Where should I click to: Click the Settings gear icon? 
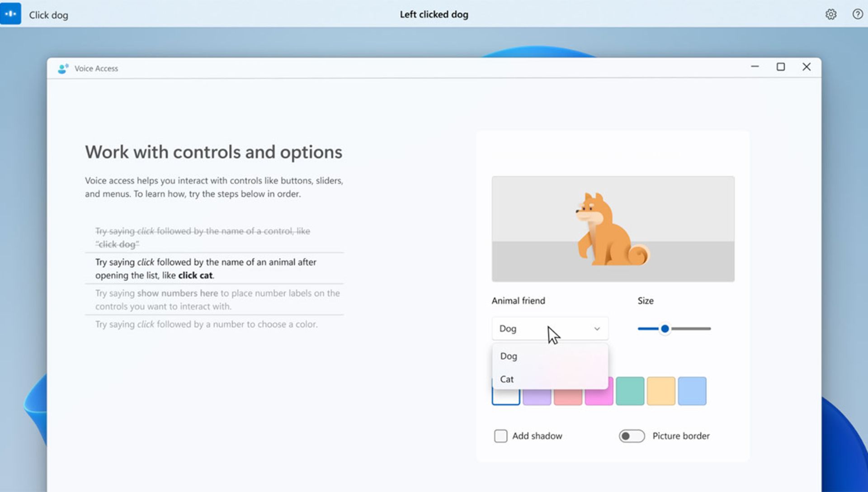[x=830, y=14]
